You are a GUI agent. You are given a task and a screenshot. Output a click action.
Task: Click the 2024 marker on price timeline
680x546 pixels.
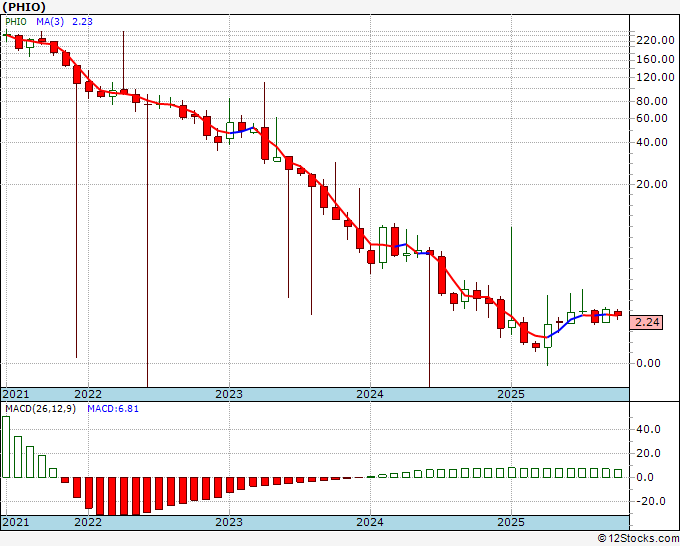pos(370,394)
